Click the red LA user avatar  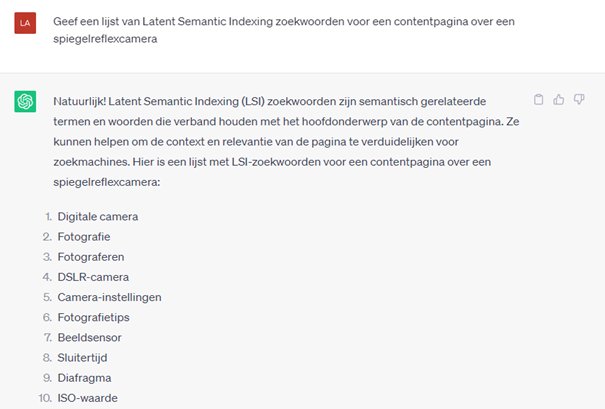click(25, 22)
